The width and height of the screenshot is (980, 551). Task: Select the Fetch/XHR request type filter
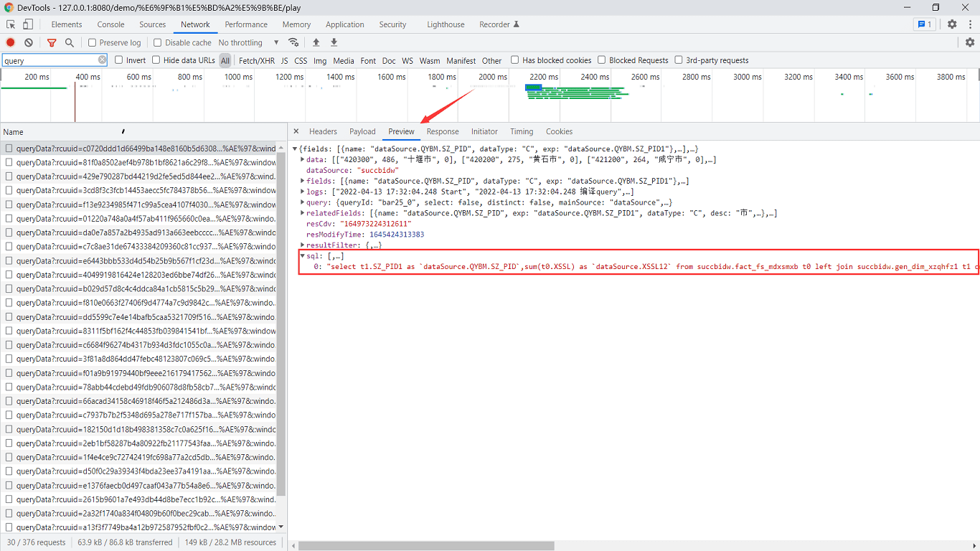256,60
